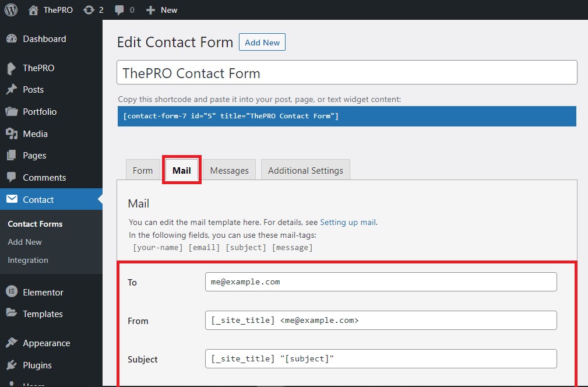Click the Media icon in sidebar

pyautogui.click(x=12, y=133)
